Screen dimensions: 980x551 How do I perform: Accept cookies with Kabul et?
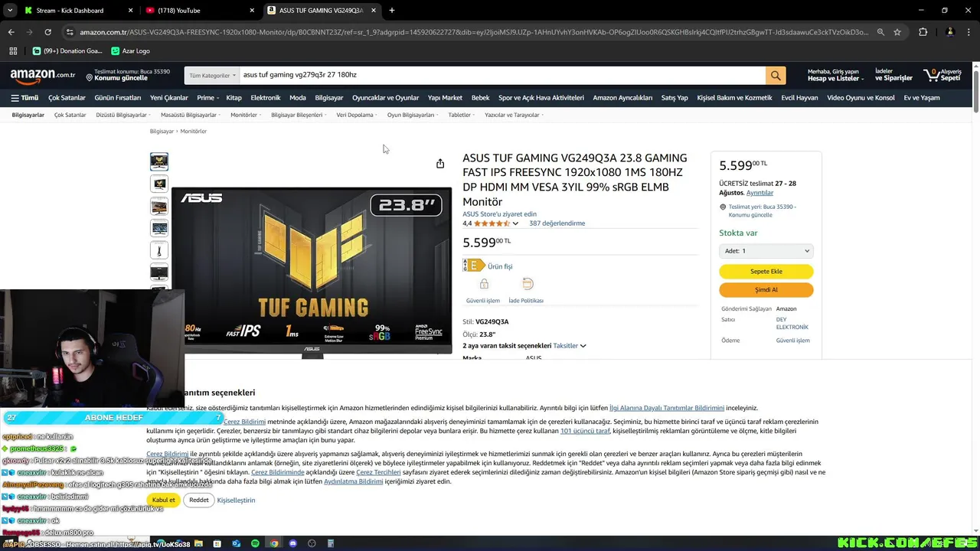pyautogui.click(x=164, y=500)
